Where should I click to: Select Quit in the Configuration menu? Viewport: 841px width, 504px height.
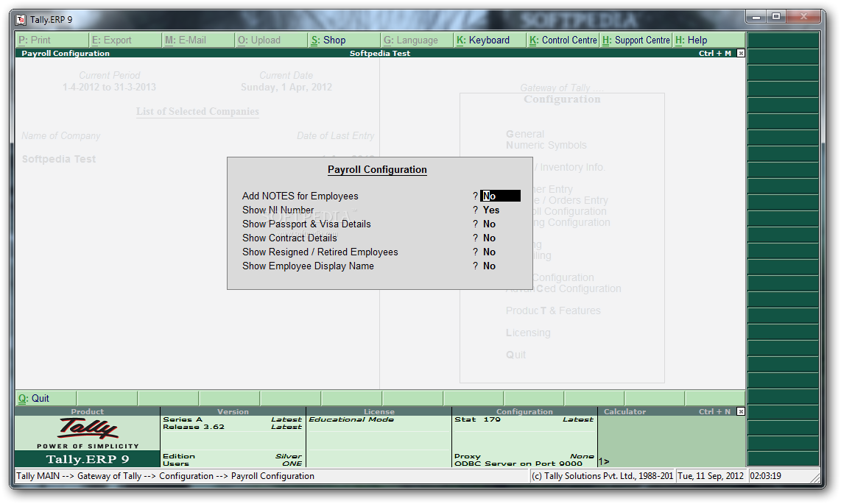515,355
